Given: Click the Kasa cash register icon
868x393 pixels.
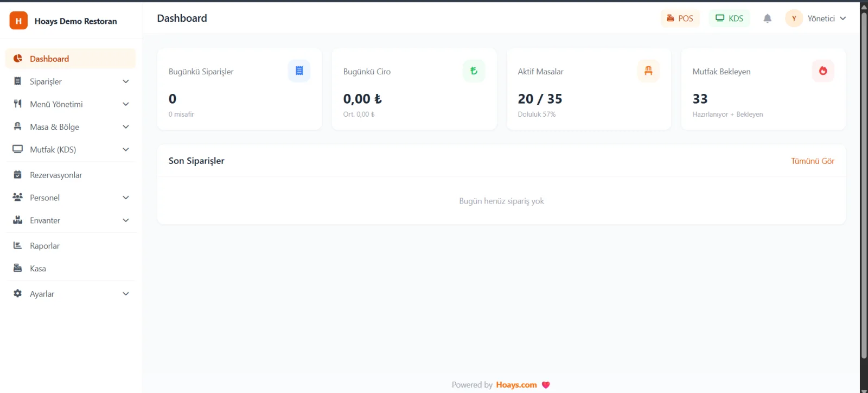Looking at the screenshot, I should coord(17,268).
